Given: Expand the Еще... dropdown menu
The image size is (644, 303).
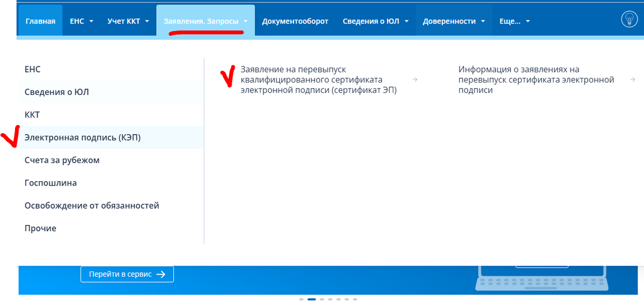Looking at the screenshot, I should pos(515,21).
